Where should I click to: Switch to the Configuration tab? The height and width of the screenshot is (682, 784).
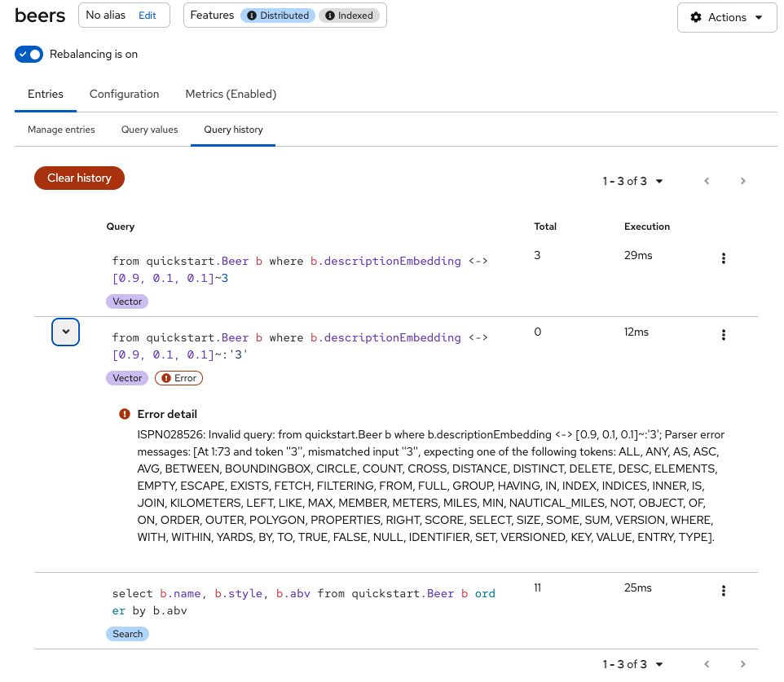pos(124,94)
